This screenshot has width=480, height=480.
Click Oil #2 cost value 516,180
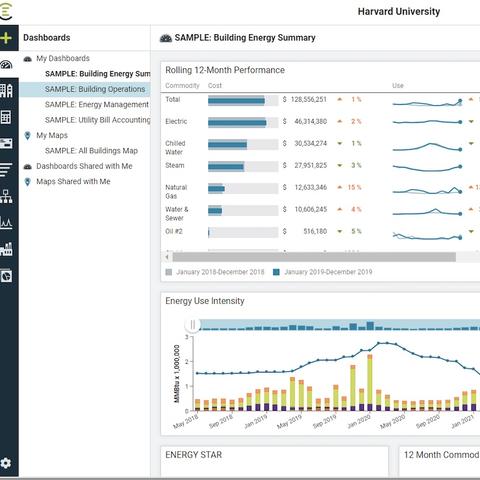coord(315,231)
